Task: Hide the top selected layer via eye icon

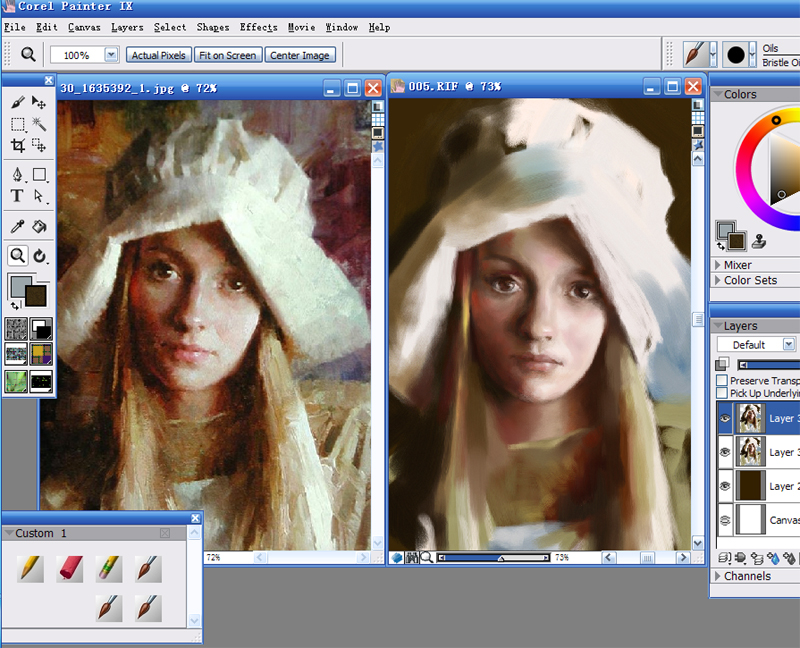Action: [725, 418]
